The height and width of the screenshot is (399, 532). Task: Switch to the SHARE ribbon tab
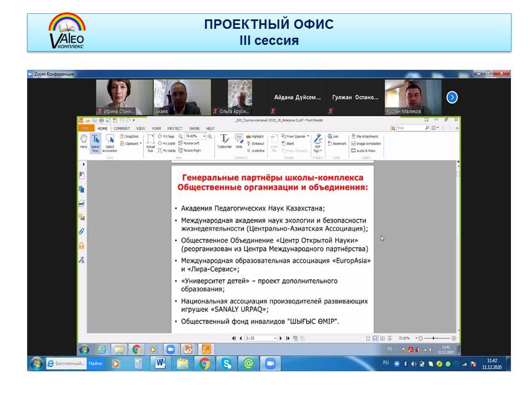pos(195,129)
